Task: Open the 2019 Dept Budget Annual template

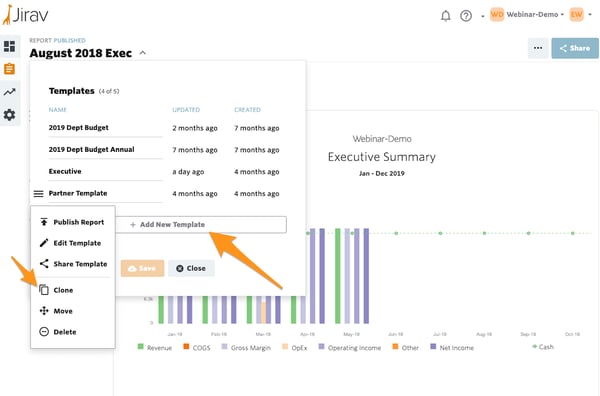Action: (x=91, y=149)
